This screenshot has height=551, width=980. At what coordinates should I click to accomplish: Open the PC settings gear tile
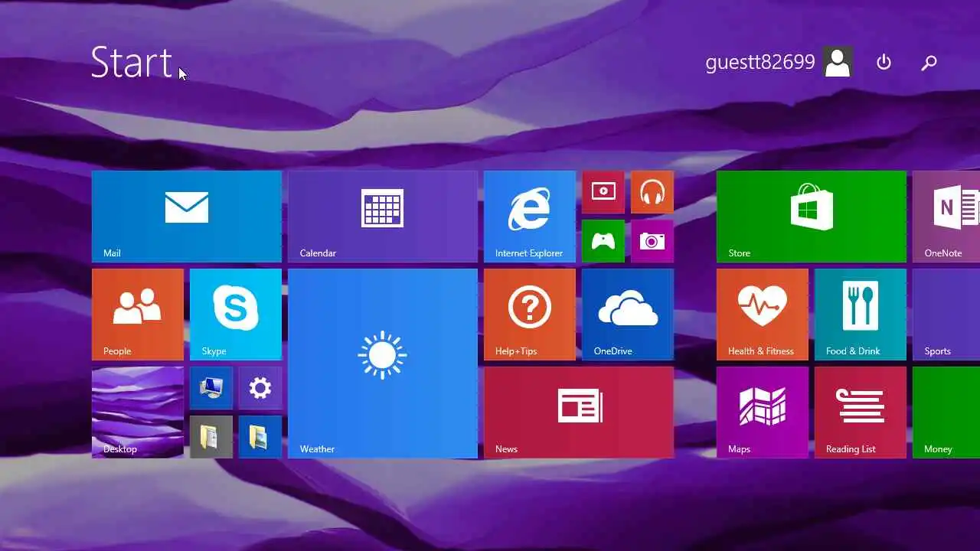point(260,388)
